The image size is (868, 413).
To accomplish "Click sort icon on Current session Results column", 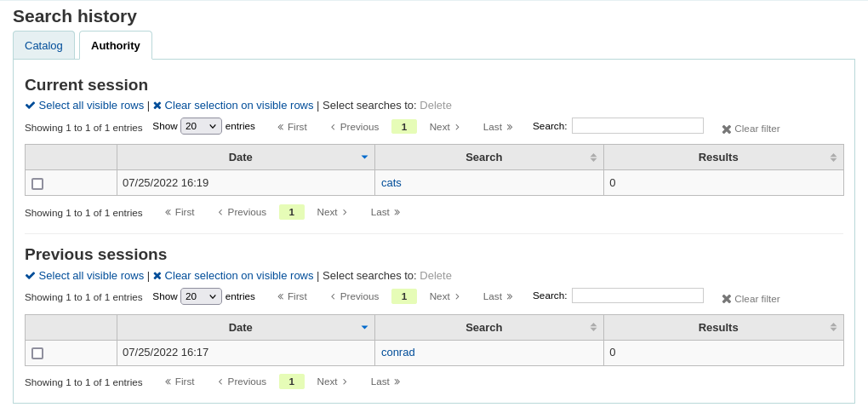I will coord(833,158).
